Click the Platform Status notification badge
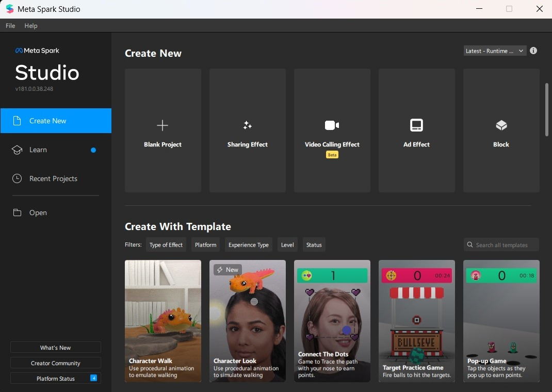 pyautogui.click(x=94, y=378)
